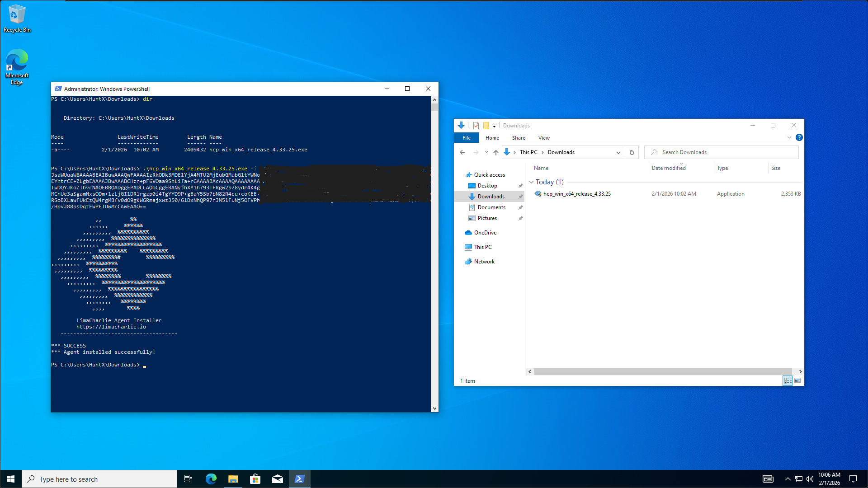Show hidden system tray icons

point(788,479)
